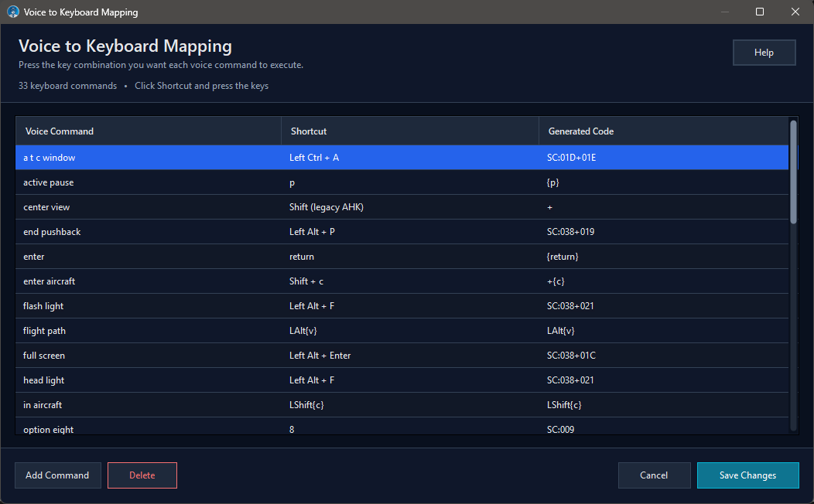
Task: Click generated code 'SC:01D+01E'
Action: coord(572,158)
